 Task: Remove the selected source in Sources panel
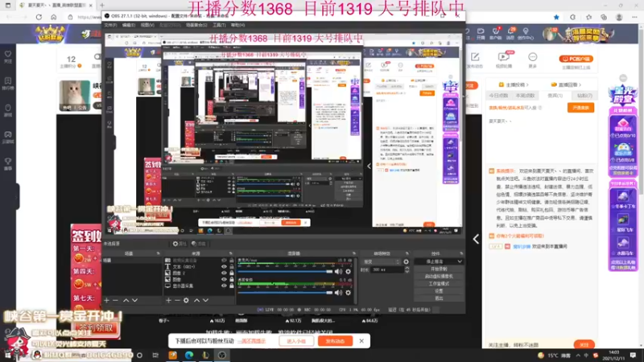point(177,300)
